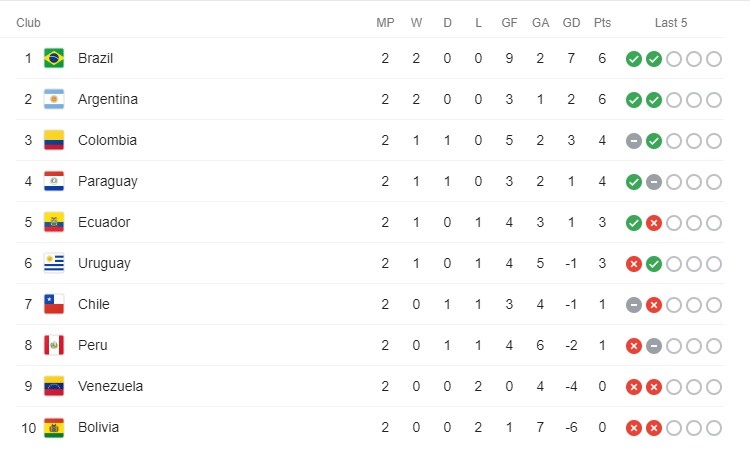The image size is (750, 463).
Task: Click Colombia's grey draw indicator
Action: coord(634,141)
